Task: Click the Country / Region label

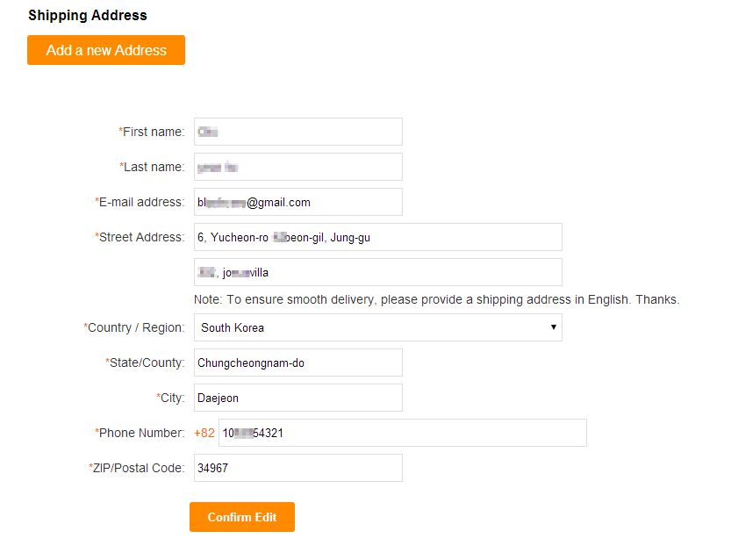Action: (135, 327)
